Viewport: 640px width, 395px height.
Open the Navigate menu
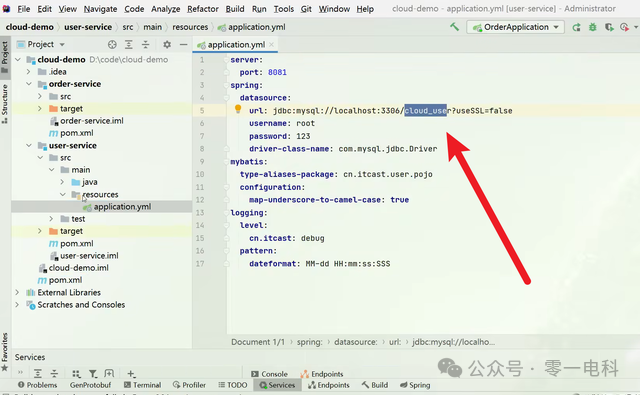coord(100,9)
